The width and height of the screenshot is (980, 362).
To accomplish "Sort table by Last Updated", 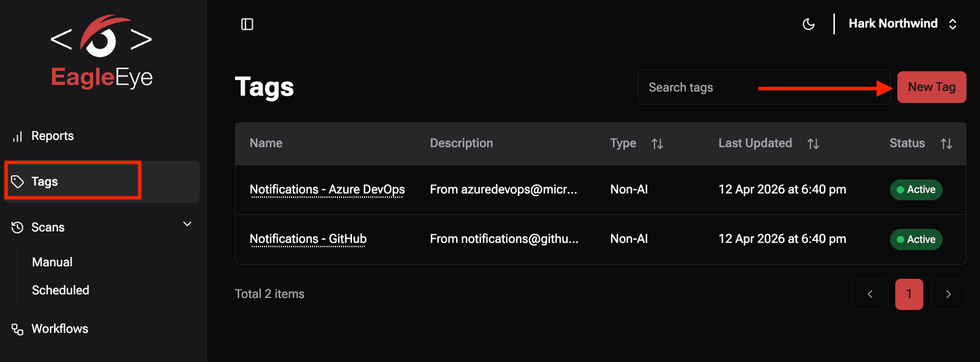I will tap(813, 144).
